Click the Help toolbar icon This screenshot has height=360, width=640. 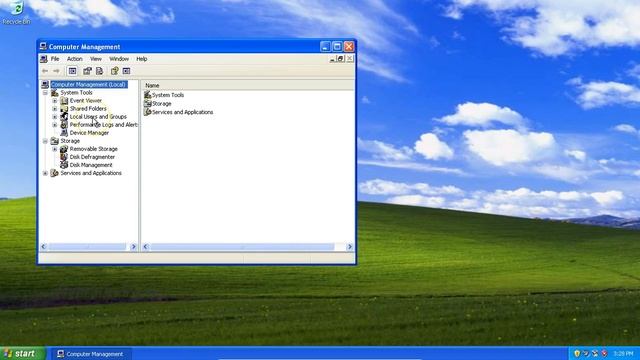coord(115,71)
